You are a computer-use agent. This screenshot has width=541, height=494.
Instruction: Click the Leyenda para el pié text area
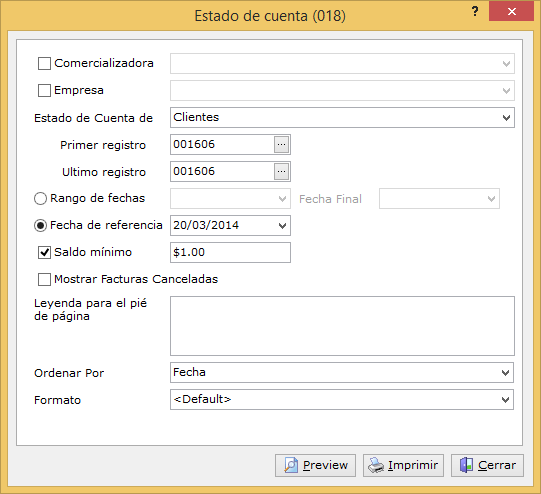click(342, 326)
